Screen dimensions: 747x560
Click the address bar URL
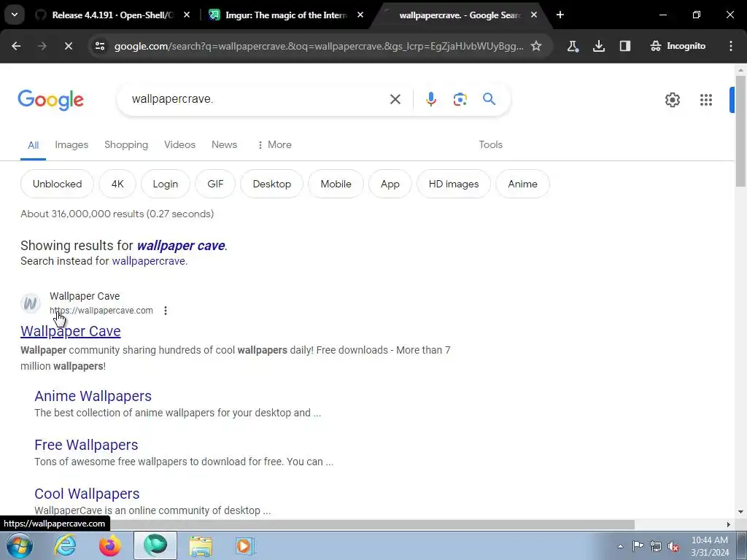point(319,46)
